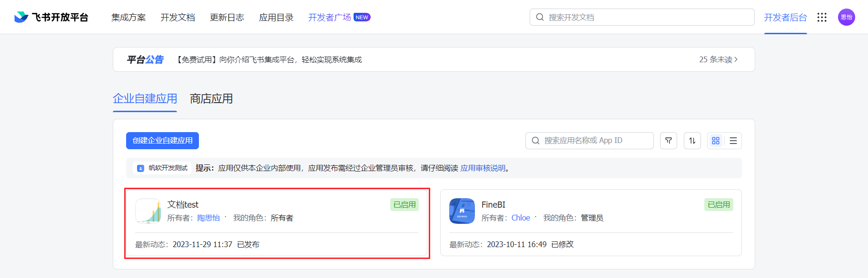This screenshot has width=868, height=278.
Task: Expand 25 条未读 announcements
Action: (718, 59)
